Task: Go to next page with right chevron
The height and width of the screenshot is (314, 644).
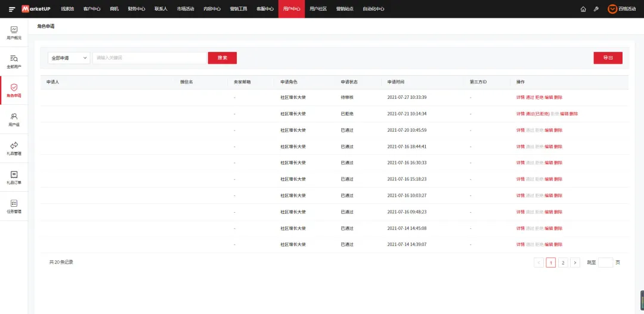Action: point(575,263)
